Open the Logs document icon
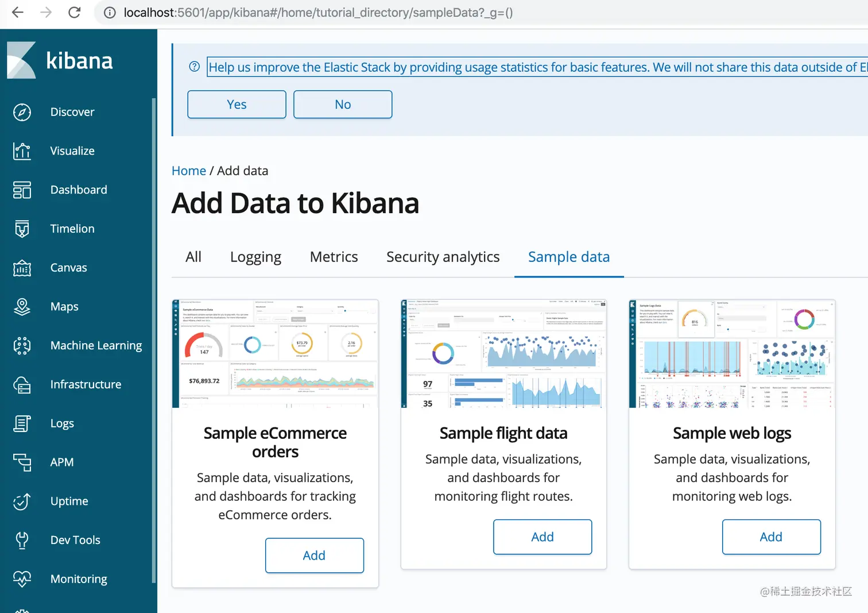This screenshot has width=868, height=613. (22, 423)
